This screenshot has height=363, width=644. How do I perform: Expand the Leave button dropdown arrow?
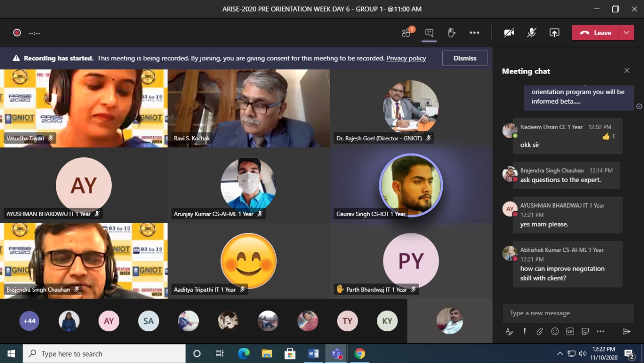click(626, 33)
